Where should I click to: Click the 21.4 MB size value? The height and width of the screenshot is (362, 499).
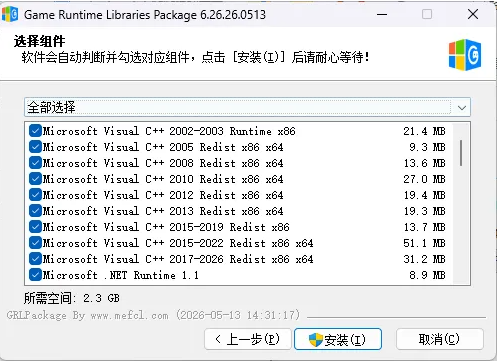(x=424, y=131)
